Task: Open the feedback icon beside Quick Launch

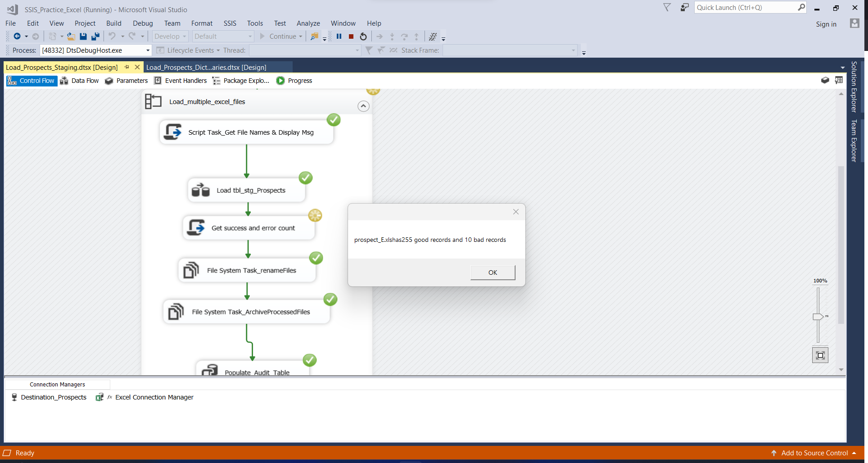Action: click(685, 7)
